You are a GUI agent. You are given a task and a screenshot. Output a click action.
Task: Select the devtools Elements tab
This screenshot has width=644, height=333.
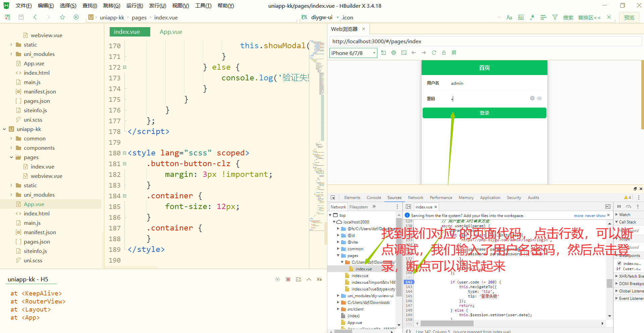[x=352, y=198]
